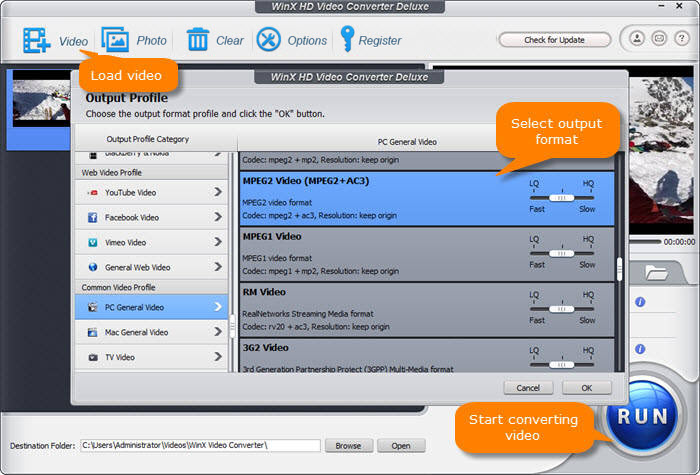Click the PC General Video icon
700x475 pixels.
pyautogui.click(x=92, y=307)
